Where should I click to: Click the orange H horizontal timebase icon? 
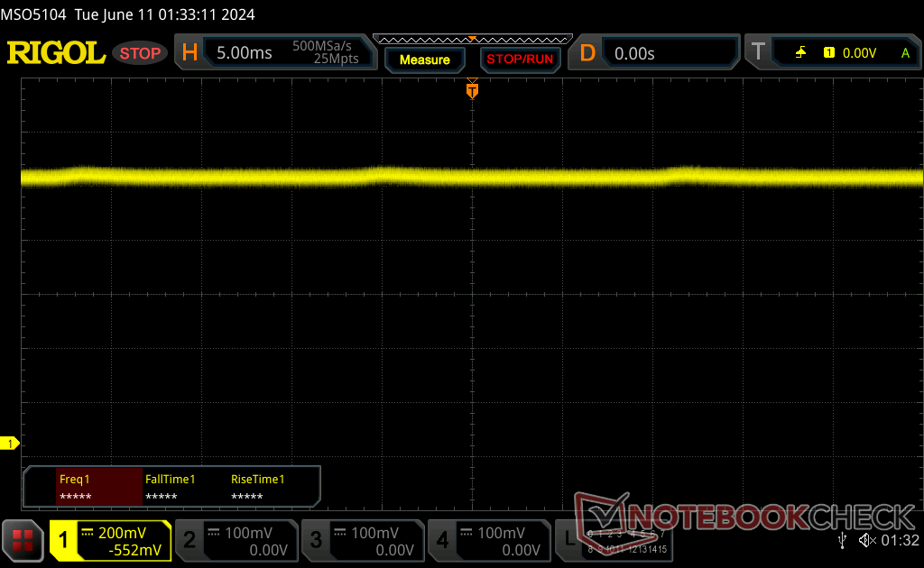(x=189, y=53)
